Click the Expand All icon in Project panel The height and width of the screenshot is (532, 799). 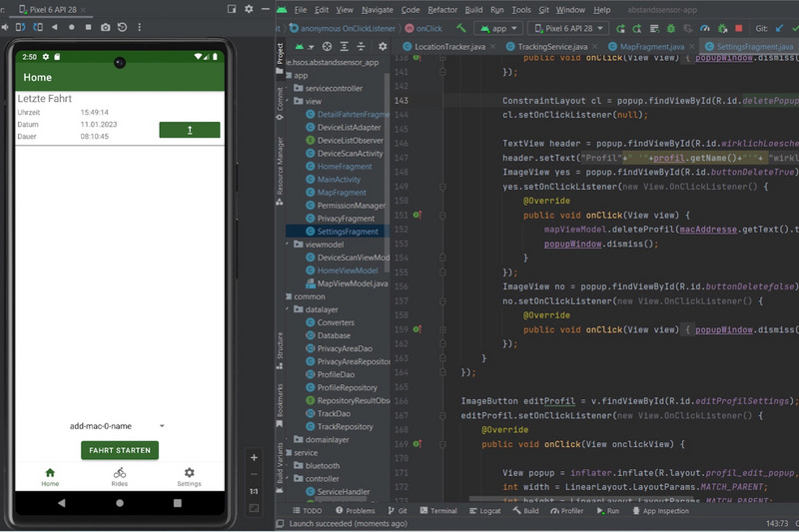(345, 46)
